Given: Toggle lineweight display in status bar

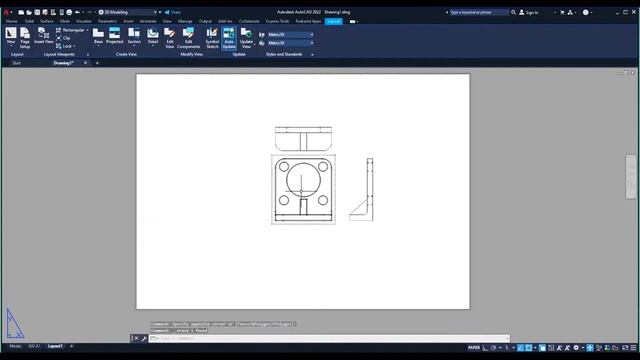Looking at the screenshot, I should [542, 348].
